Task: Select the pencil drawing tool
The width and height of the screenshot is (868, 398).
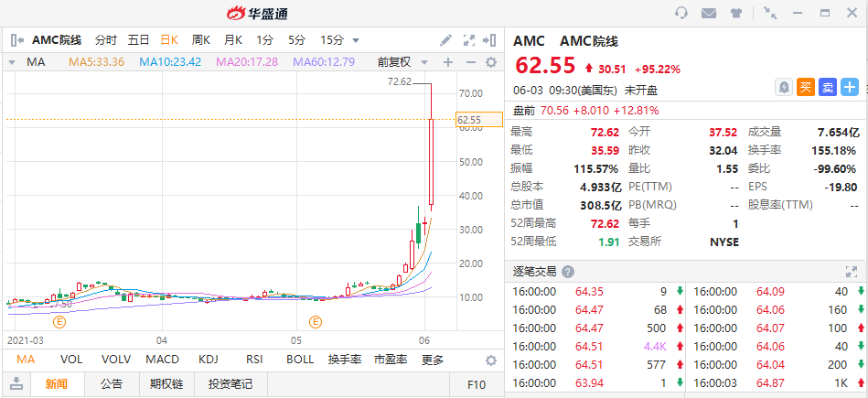Action: coord(445,40)
